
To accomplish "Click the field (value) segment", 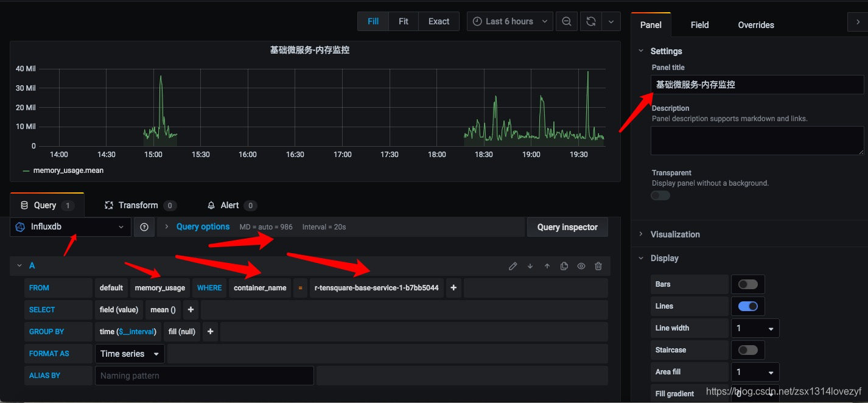I will tap(119, 310).
